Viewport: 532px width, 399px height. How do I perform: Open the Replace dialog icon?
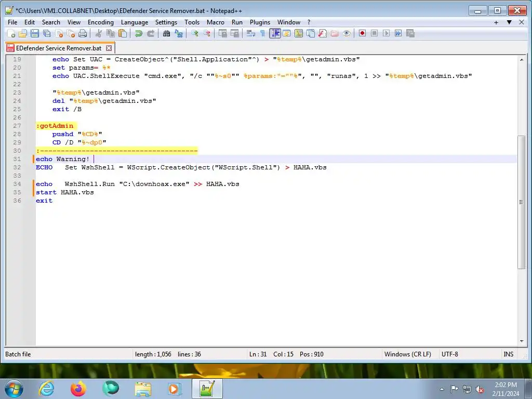coord(179,33)
